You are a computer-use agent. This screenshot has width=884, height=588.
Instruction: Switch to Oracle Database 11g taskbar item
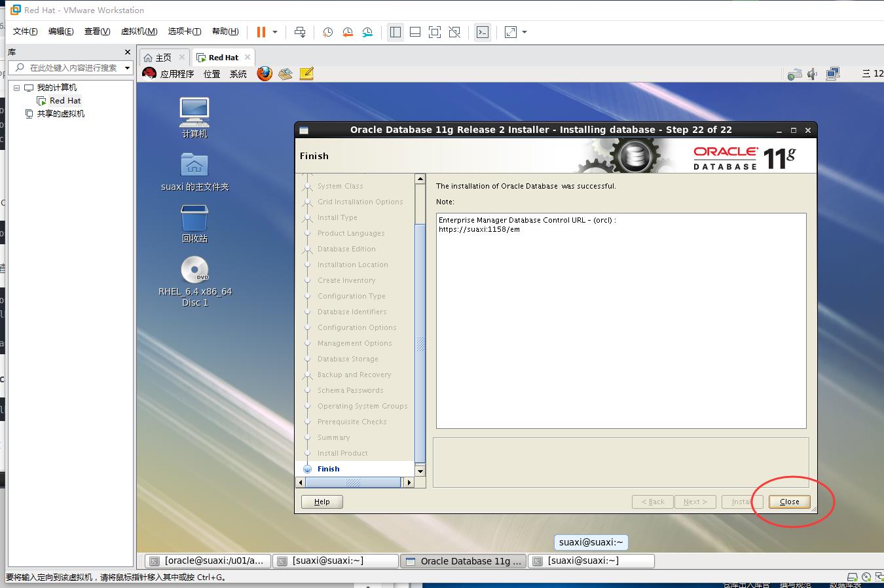click(x=464, y=561)
